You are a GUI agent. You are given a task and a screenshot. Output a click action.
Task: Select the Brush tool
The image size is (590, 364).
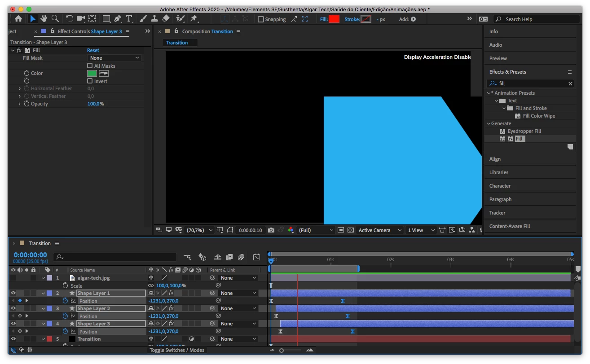click(x=143, y=19)
